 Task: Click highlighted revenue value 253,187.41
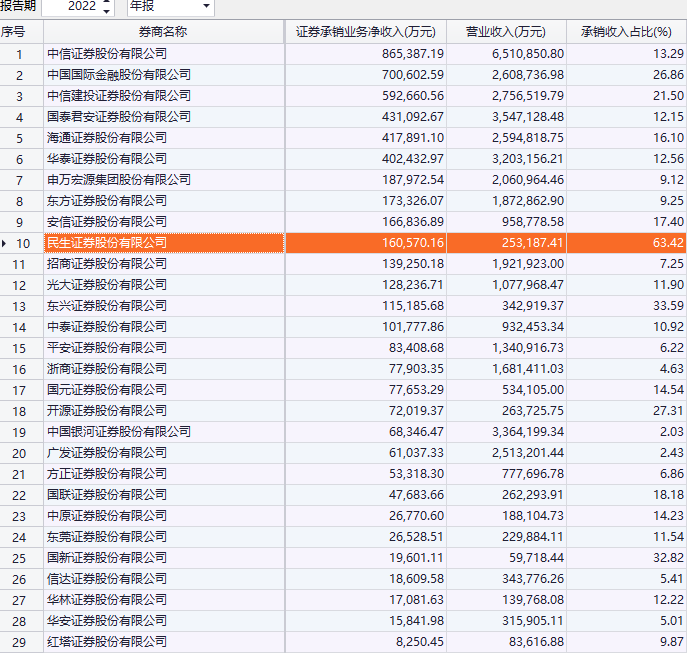(533, 243)
